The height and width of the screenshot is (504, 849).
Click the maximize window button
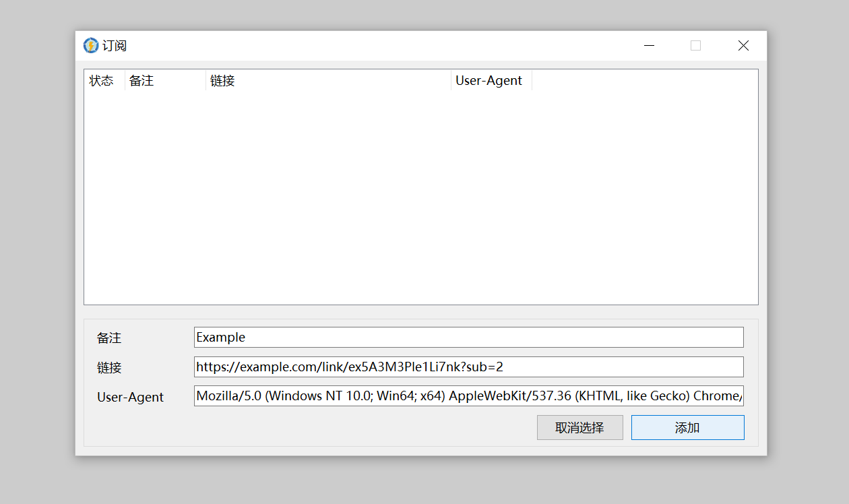click(695, 45)
